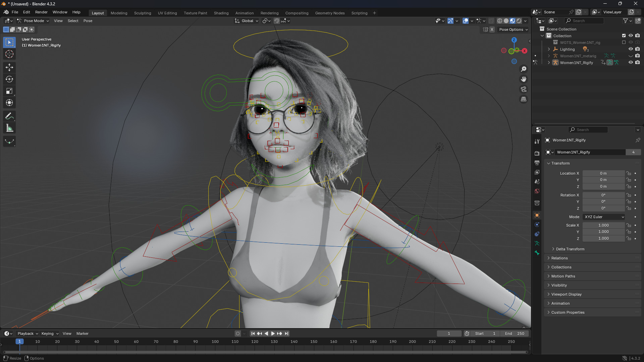The image size is (644, 362).
Task: Select the Annotate pencil tool
Action: pos(9,116)
